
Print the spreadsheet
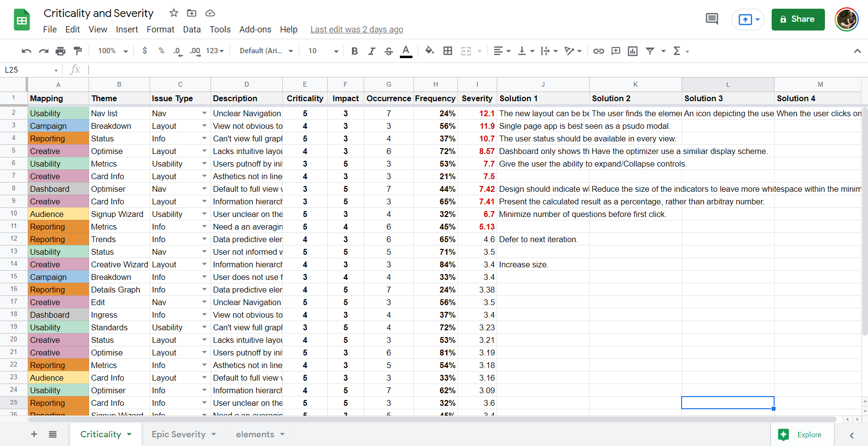61,51
